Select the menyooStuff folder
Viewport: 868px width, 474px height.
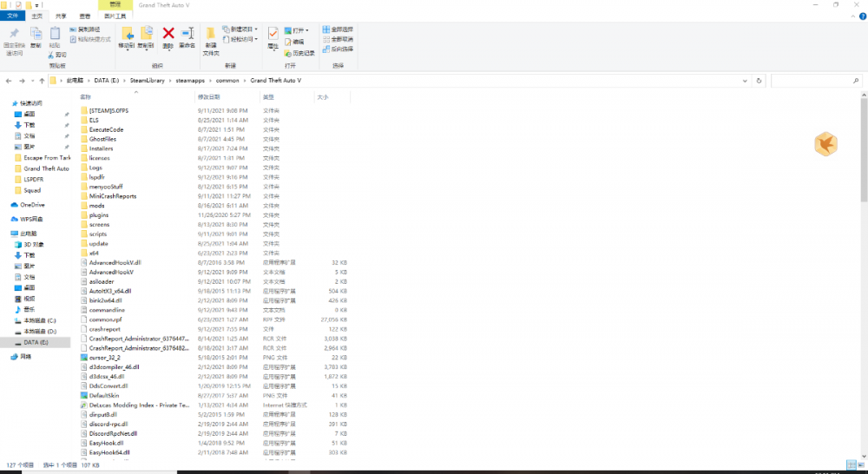tap(106, 188)
